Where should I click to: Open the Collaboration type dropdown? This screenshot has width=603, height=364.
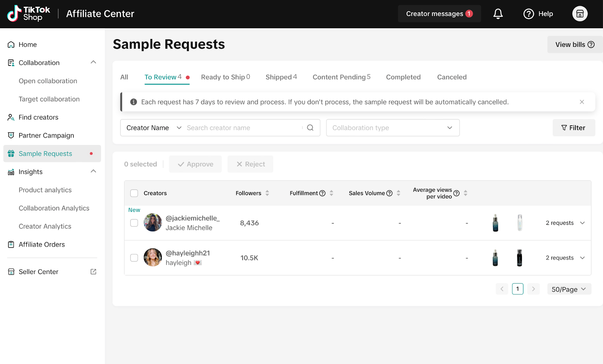[393, 128]
